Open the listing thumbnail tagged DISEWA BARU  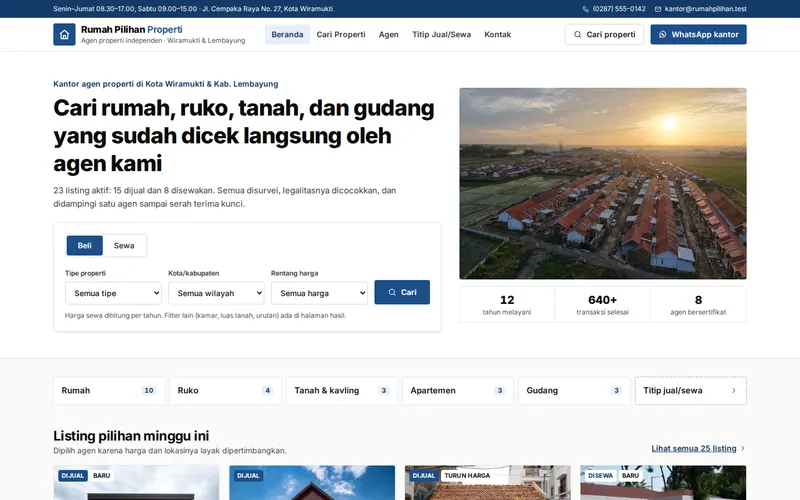click(x=663, y=483)
